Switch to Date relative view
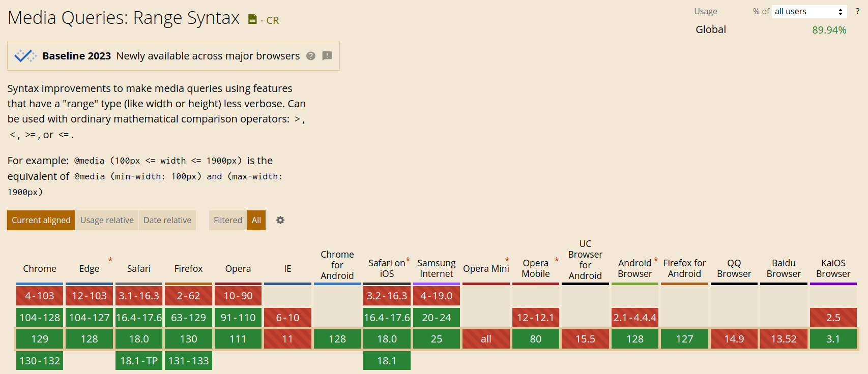 (x=167, y=220)
